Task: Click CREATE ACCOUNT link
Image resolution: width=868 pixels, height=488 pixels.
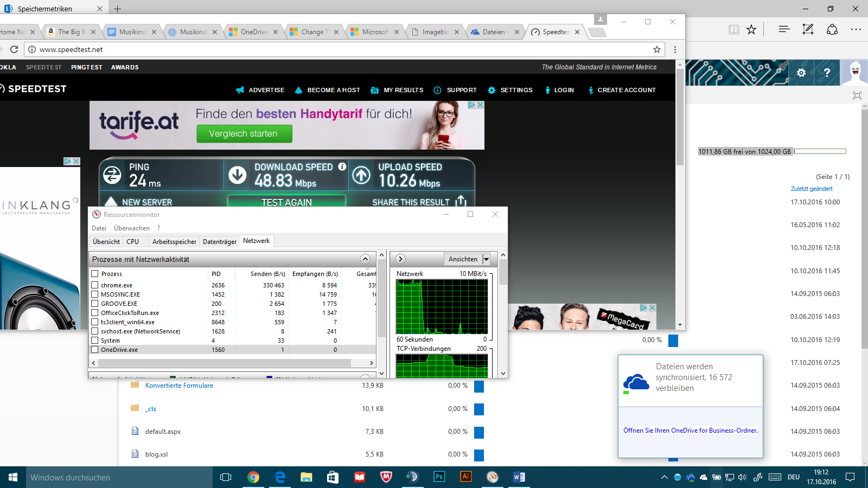Action: click(622, 90)
